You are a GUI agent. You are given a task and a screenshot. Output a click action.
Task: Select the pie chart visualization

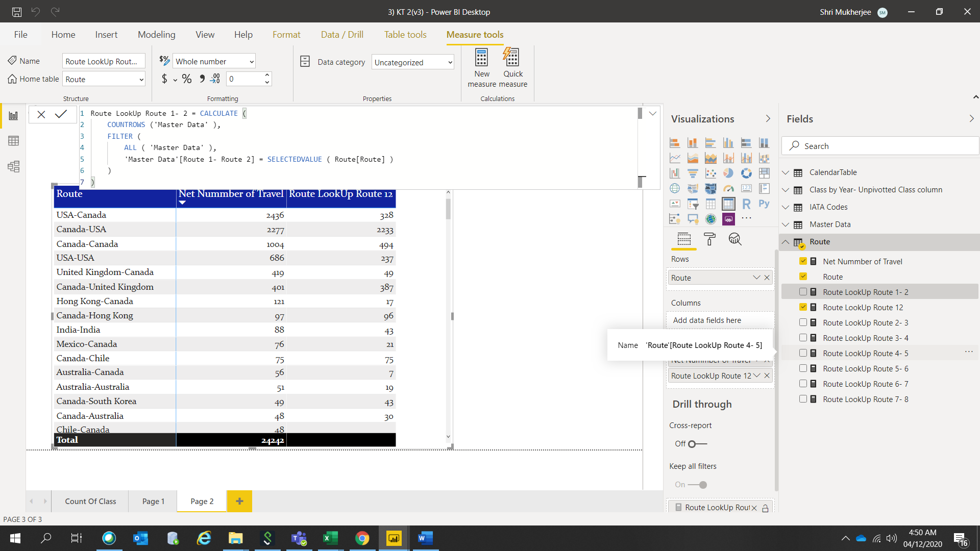[x=728, y=173]
